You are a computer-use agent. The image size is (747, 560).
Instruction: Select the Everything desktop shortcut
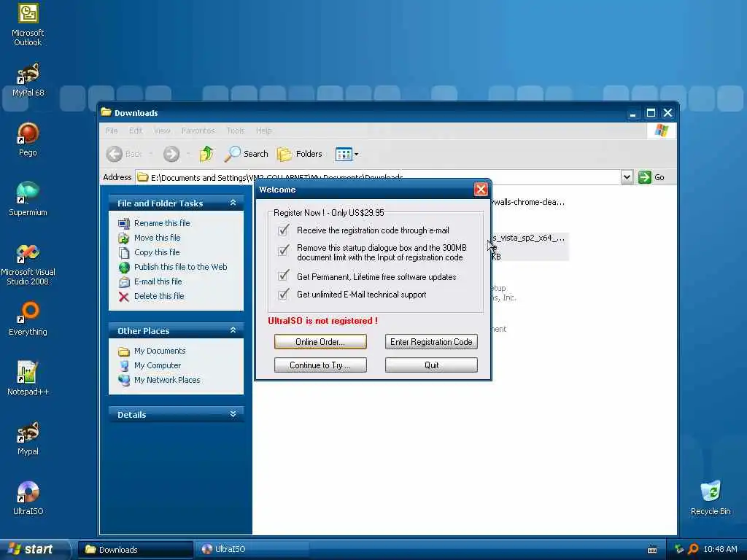click(28, 319)
